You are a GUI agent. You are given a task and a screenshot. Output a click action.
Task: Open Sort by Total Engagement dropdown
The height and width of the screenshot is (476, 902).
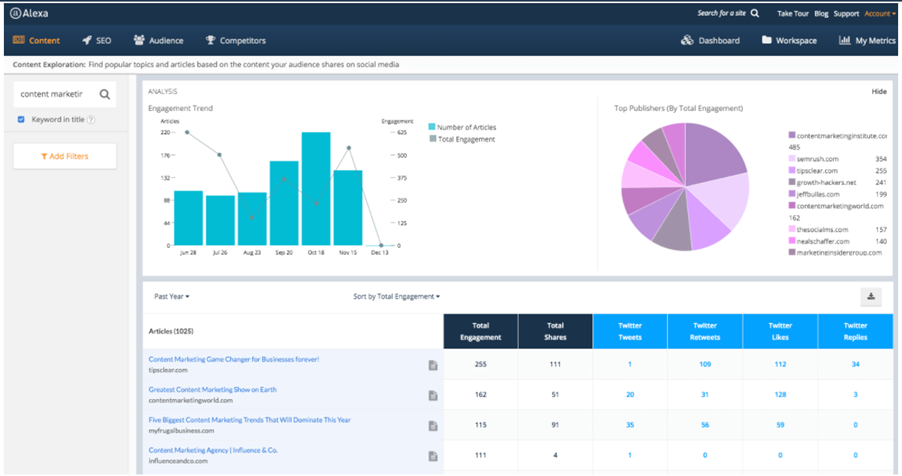click(x=396, y=297)
